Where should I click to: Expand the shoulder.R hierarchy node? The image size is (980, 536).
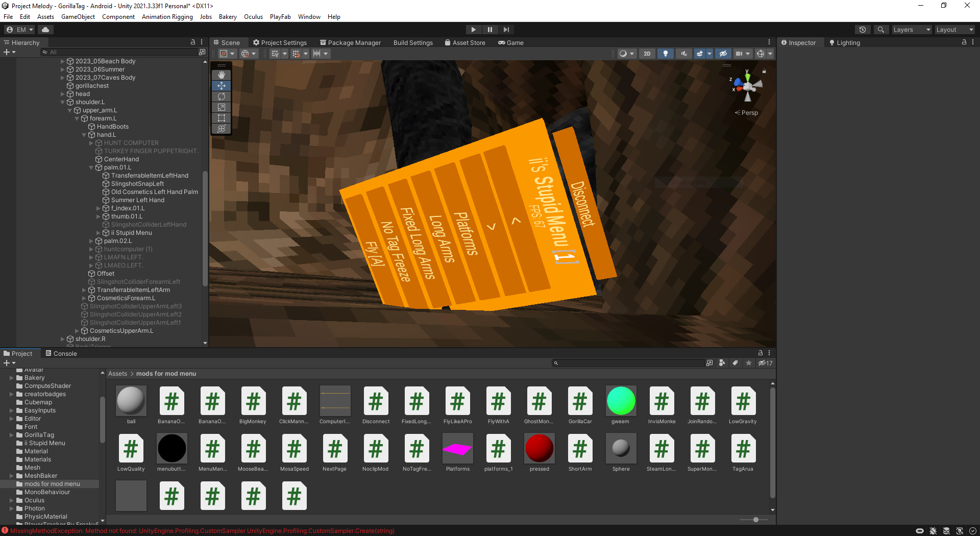[63, 339]
